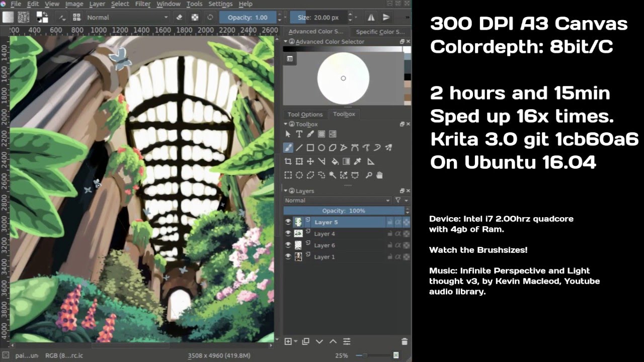Toggle horizontal mirror mode
Viewport: 644px width, 362px height.
[371, 17]
